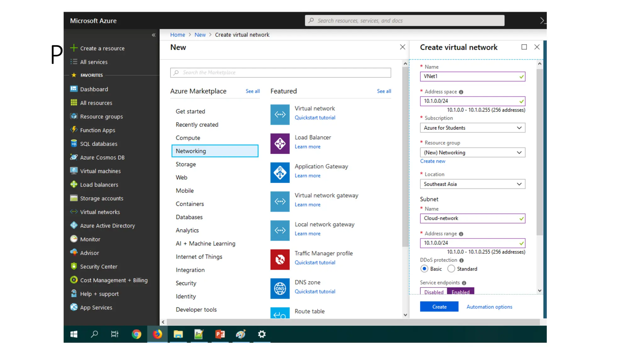The image size is (644, 362).
Task: Click the Load Balancer purple tile icon
Action: (280, 144)
